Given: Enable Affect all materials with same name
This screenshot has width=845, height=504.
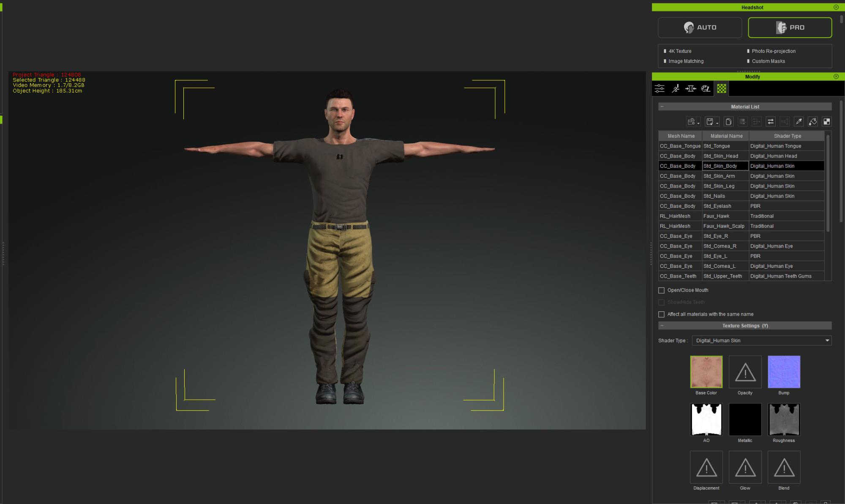Looking at the screenshot, I should [x=661, y=314].
